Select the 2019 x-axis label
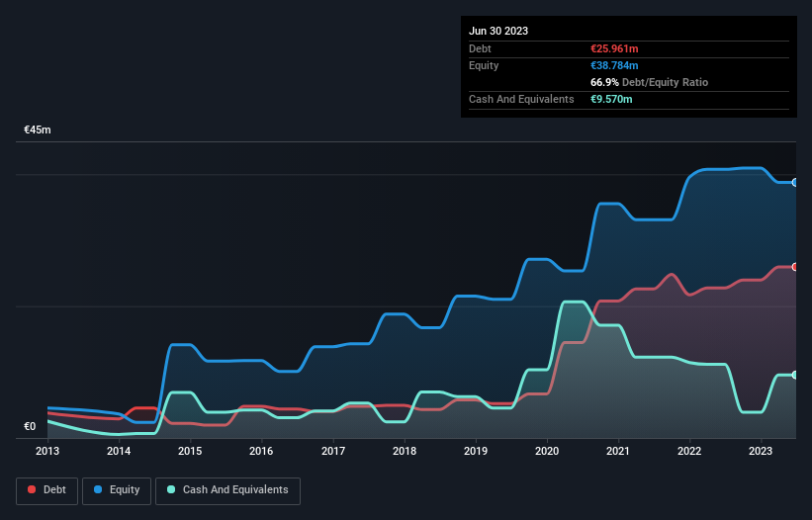 pos(476,451)
